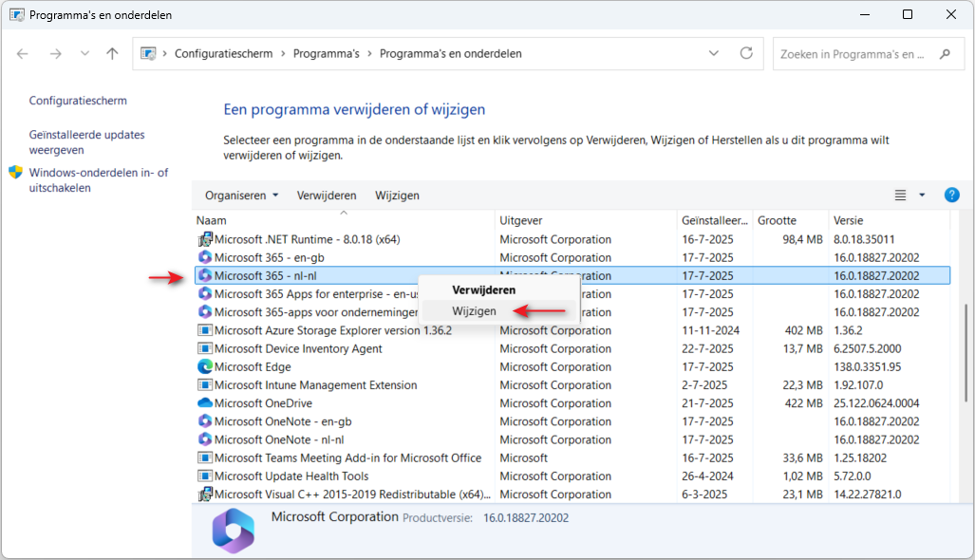Click Wijzigen in the toolbar

[398, 196]
